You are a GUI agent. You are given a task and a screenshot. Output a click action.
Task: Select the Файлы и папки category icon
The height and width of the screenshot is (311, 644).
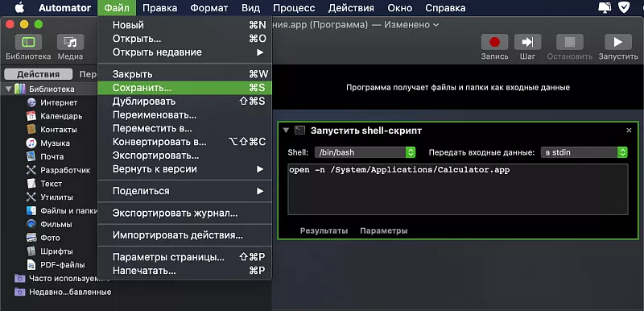click(31, 211)
